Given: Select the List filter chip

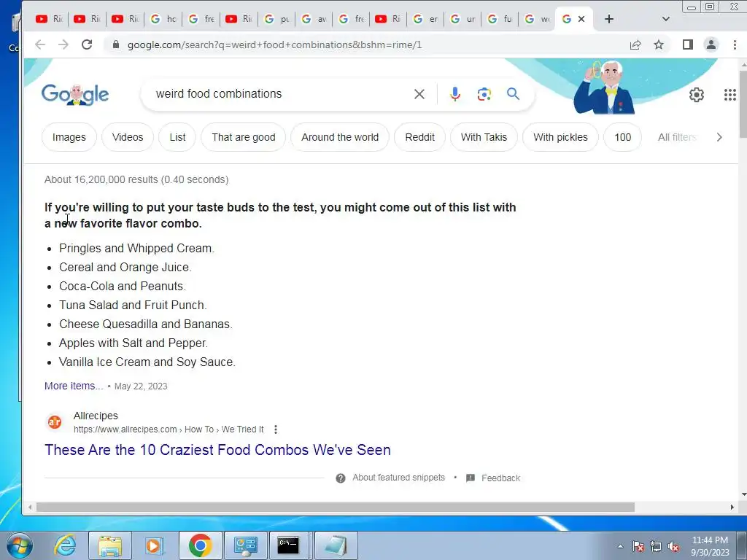Looking at the screenshot, I should tap(177, 137).
